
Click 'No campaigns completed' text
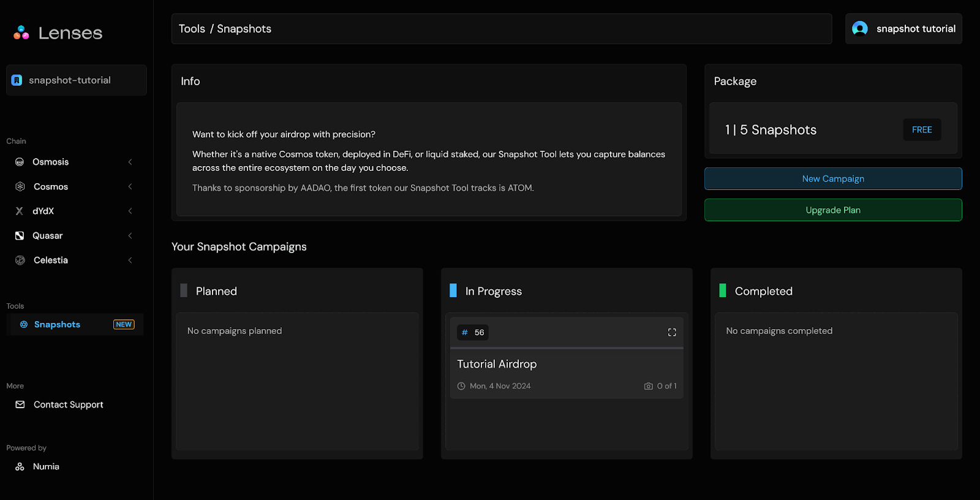[779, 331]
